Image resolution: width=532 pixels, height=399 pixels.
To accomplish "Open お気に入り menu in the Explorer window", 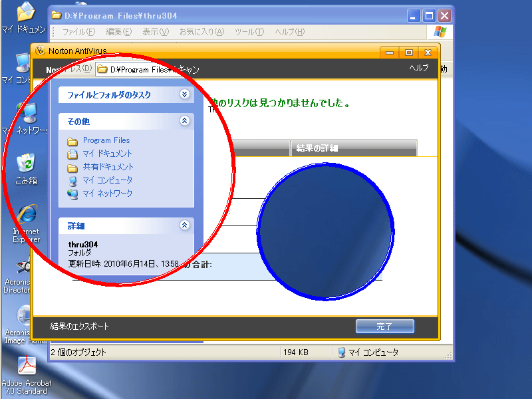I will tap(202, 32).
